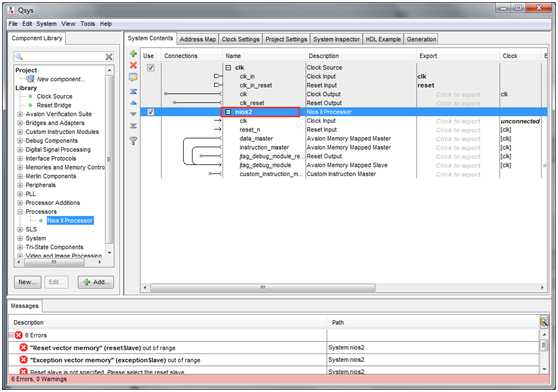Image resolution: width=558 pixels, height=392 pixels.
Task: Expand Debug Components category
Action: 20,141
